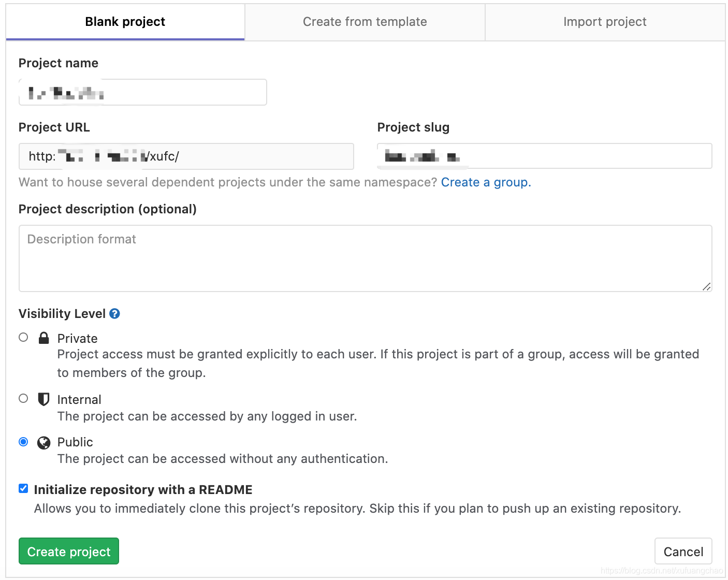Open the Visibility Level help icon

pyautogui.click(x=115, y=313)
